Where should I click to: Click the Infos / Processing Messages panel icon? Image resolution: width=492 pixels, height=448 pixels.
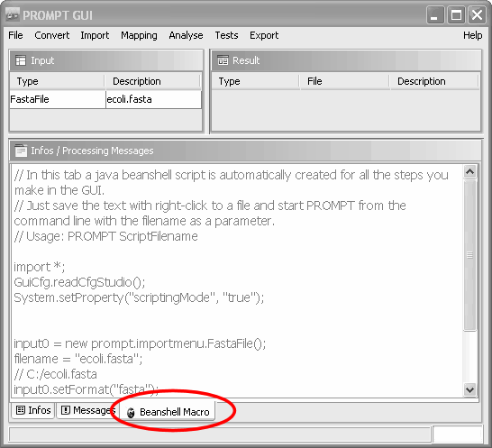21,151
